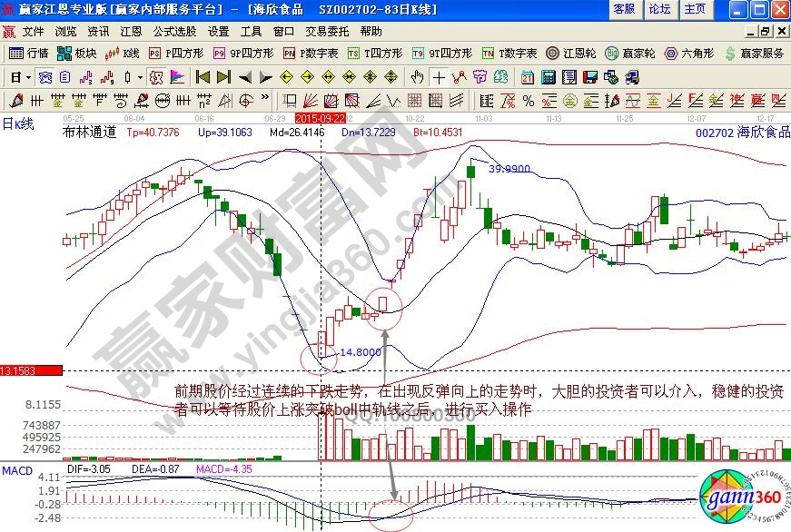Click the 002702 海欣食品 stock name
Viewport: 791px width, 532px height.
tap(743, 133)
